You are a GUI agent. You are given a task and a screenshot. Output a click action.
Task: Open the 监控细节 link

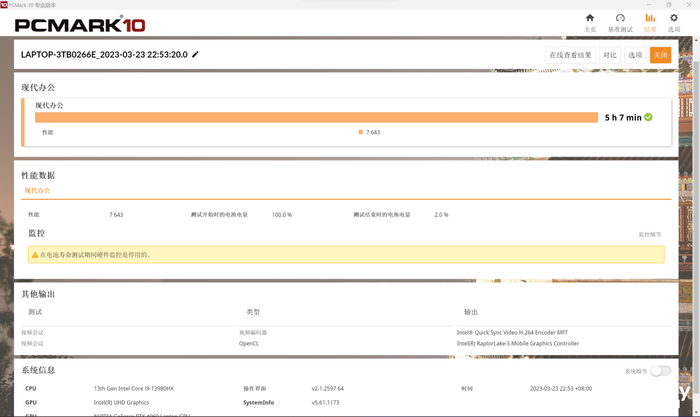pos(650,234)
